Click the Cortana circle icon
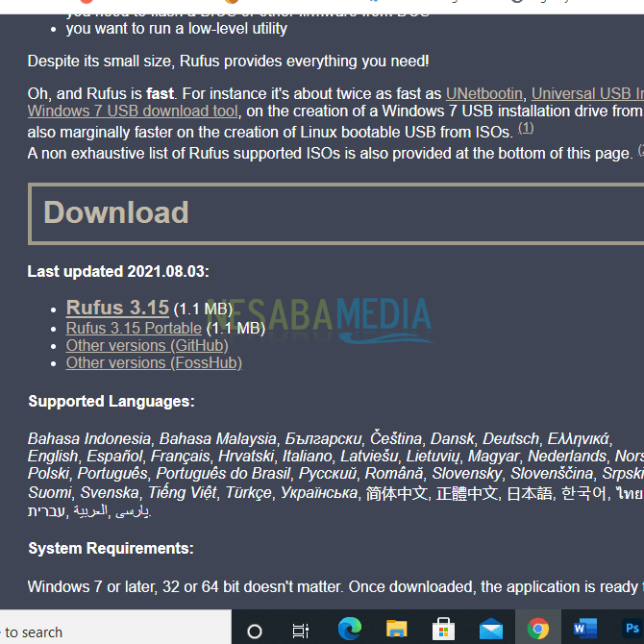 click(255, 631)
